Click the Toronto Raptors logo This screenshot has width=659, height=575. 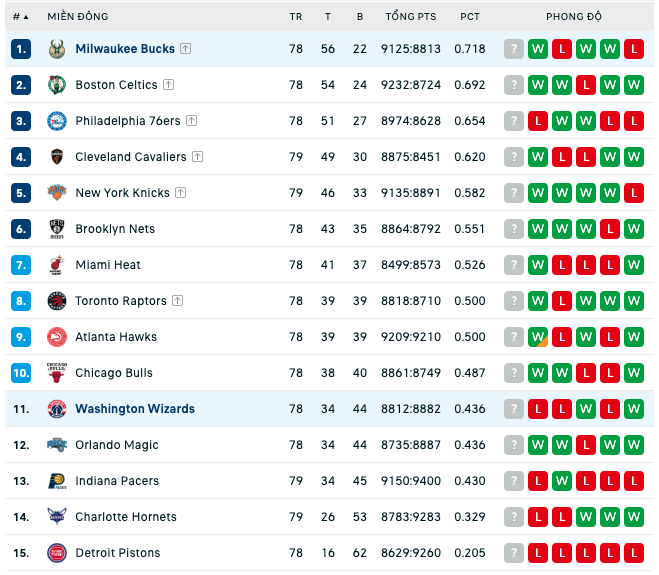(x=57, y=301)
